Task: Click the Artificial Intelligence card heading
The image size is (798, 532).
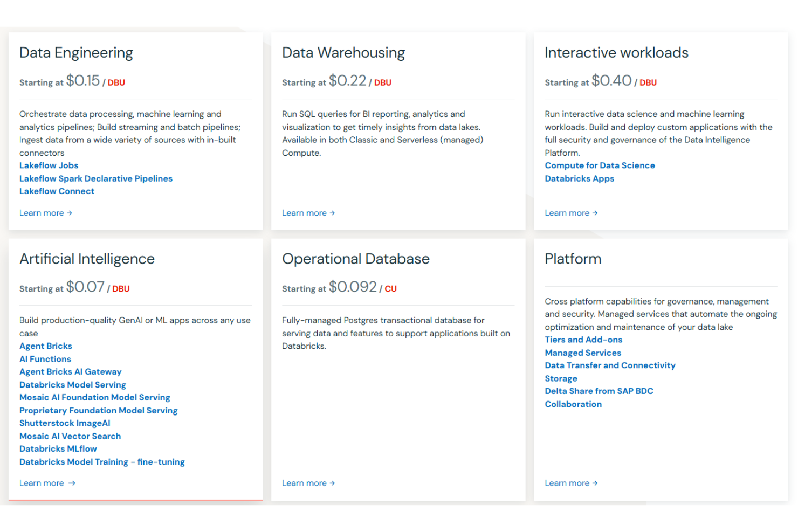Action: click(x=87, y=259)
